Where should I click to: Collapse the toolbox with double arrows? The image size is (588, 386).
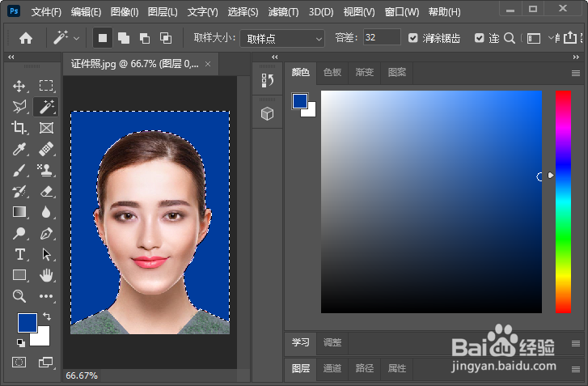point(11,57)
